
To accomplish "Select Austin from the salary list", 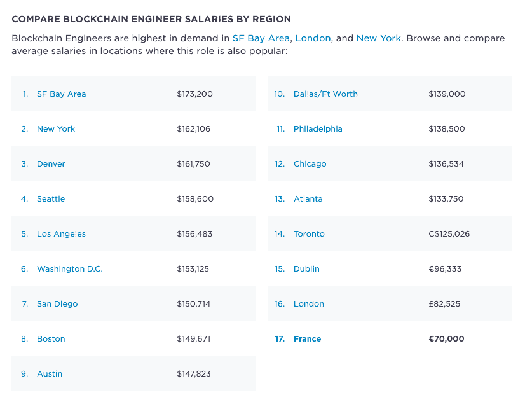I will (50, 373).
